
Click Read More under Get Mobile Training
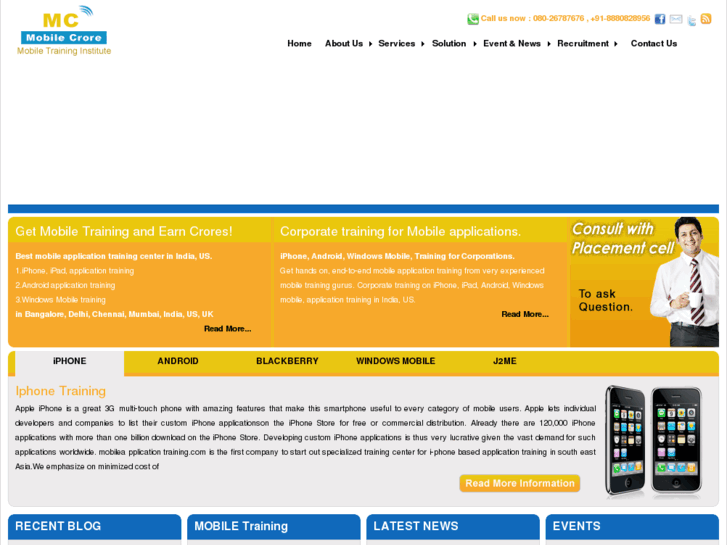click(228, 329)
